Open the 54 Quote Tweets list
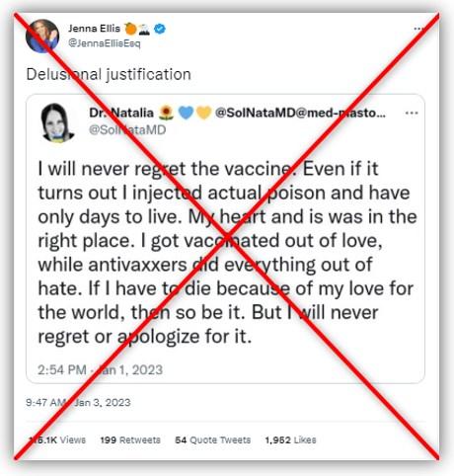The width and height of the screenshot is (454, 476). coord(212,439)
